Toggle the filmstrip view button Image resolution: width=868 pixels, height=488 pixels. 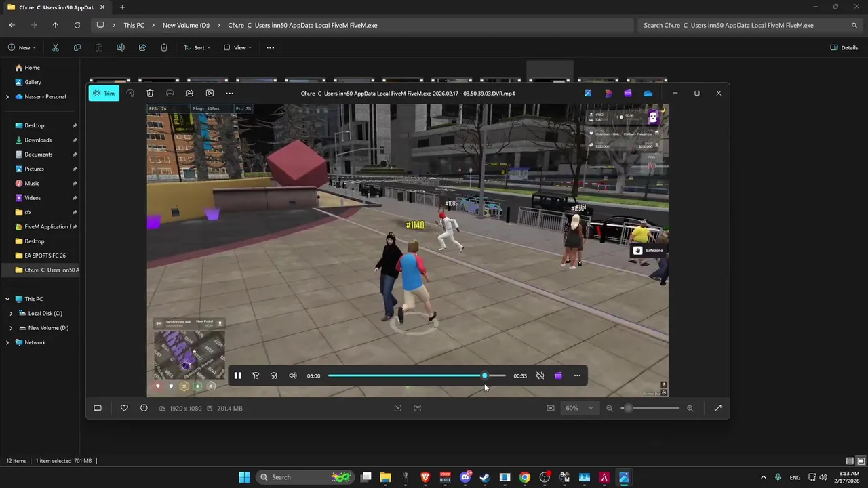[x=98, y=408]
